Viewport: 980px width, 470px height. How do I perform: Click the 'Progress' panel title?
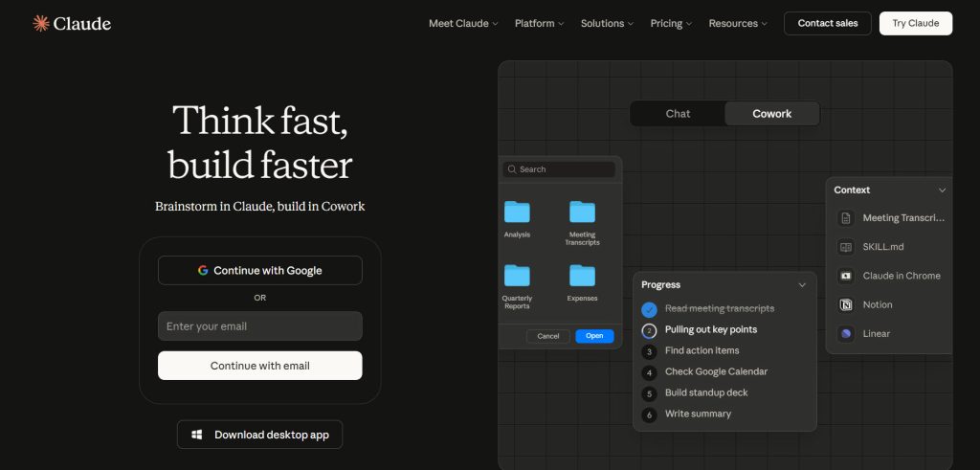tap(660, 285)
